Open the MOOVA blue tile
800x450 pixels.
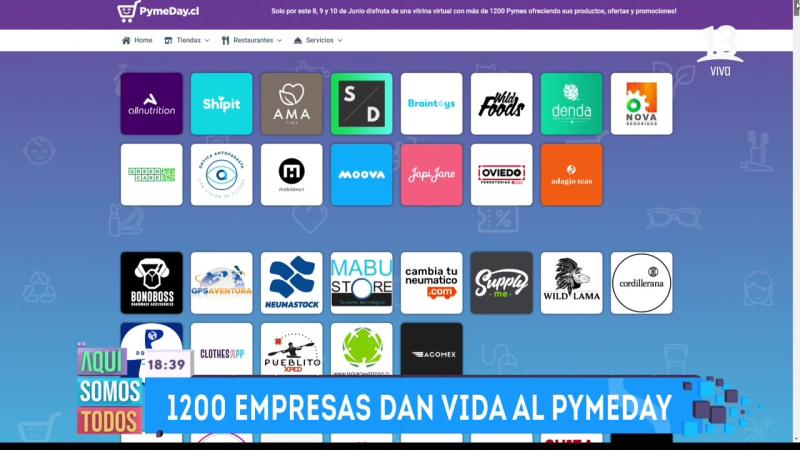(x=362, y=175)
